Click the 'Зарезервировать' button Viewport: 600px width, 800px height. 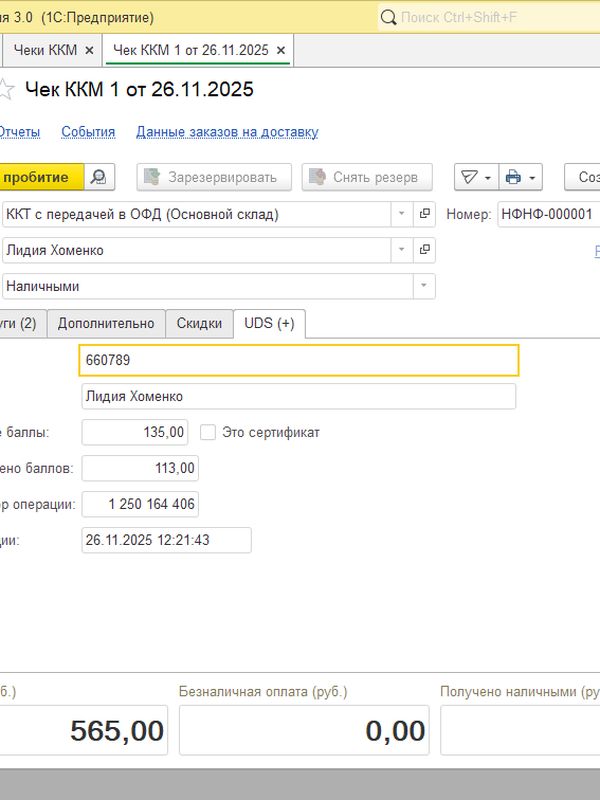point(214,177)
